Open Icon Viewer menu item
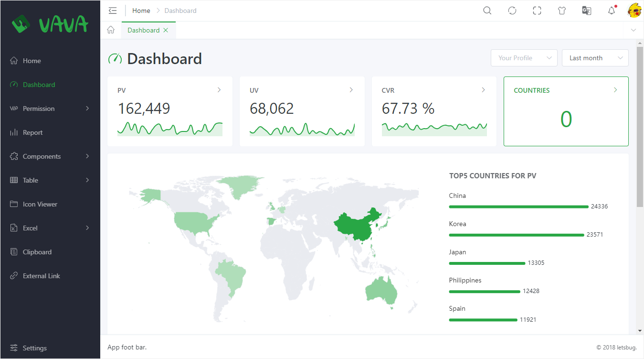Image resolution: width=644 pixels, height=359 pixels. click(x=50, y=204)
